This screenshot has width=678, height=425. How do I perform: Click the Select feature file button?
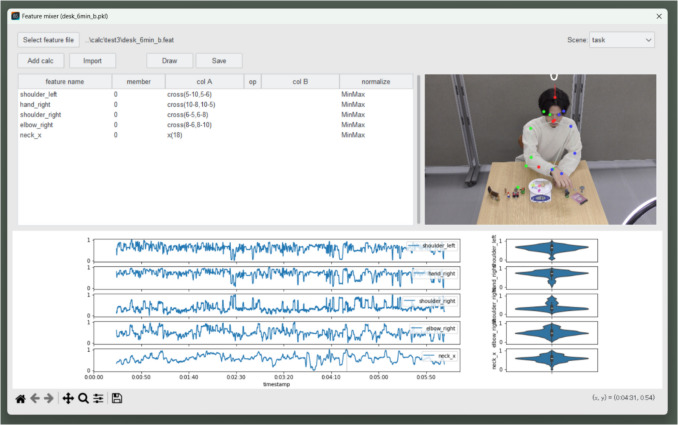coord(48,40)
